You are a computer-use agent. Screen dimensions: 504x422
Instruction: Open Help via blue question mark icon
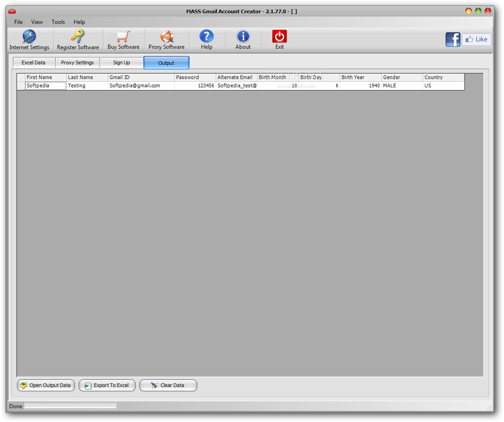[x=206, y=36]
